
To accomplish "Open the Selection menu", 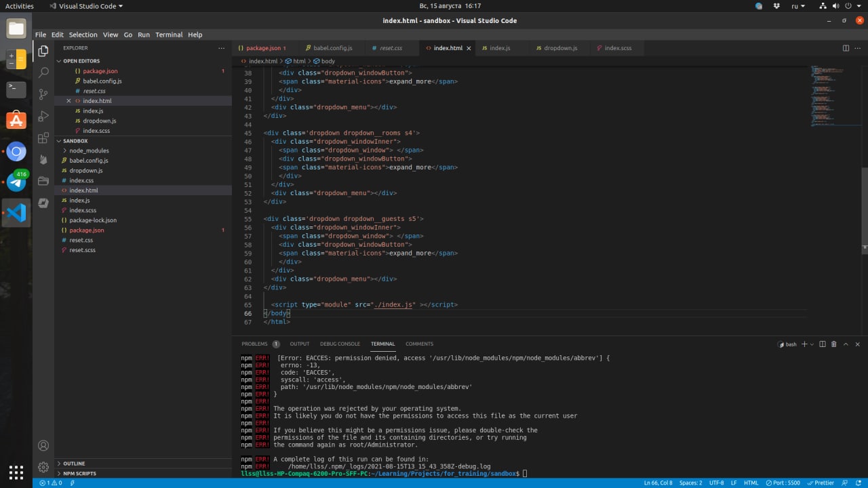I will point(83,35).
